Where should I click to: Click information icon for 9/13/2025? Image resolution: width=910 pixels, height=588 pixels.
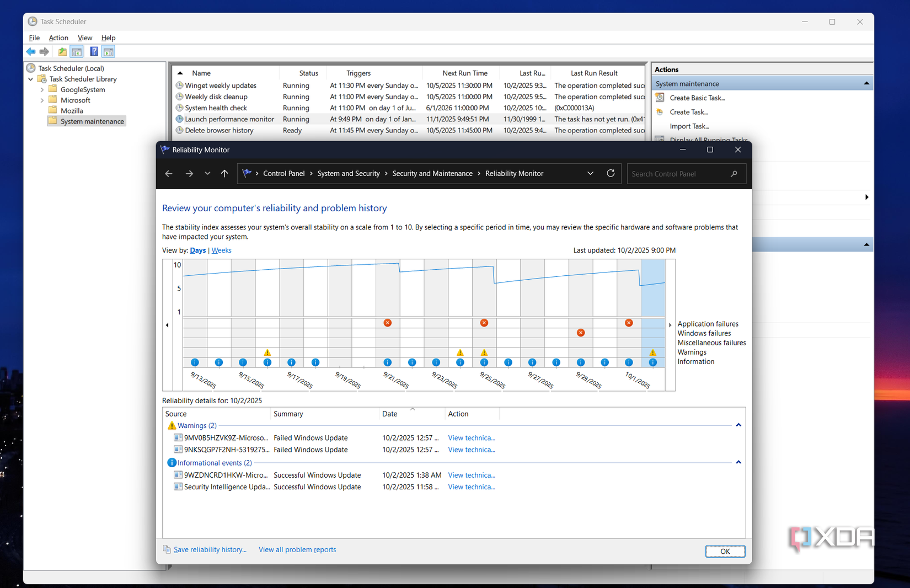(195, 362)
